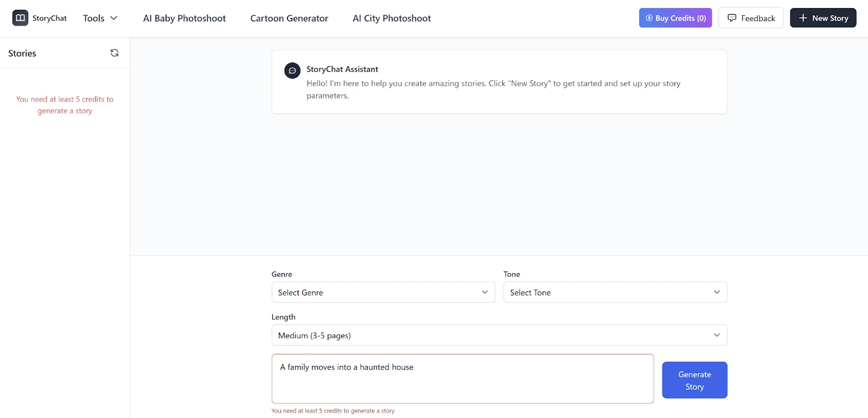This screenshot has height=418, width=868.
Task: Open the Cartoon Generator page
Action: (x=289, y=18)
